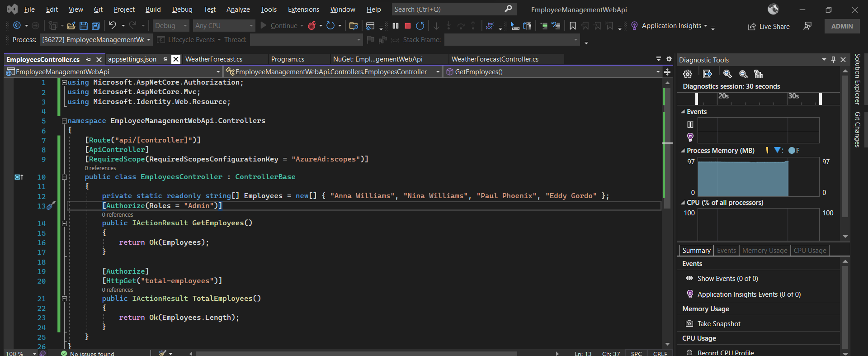Collapse the EmployeesController class block
This screenshot has height=356, width=868.
[64, 177]
